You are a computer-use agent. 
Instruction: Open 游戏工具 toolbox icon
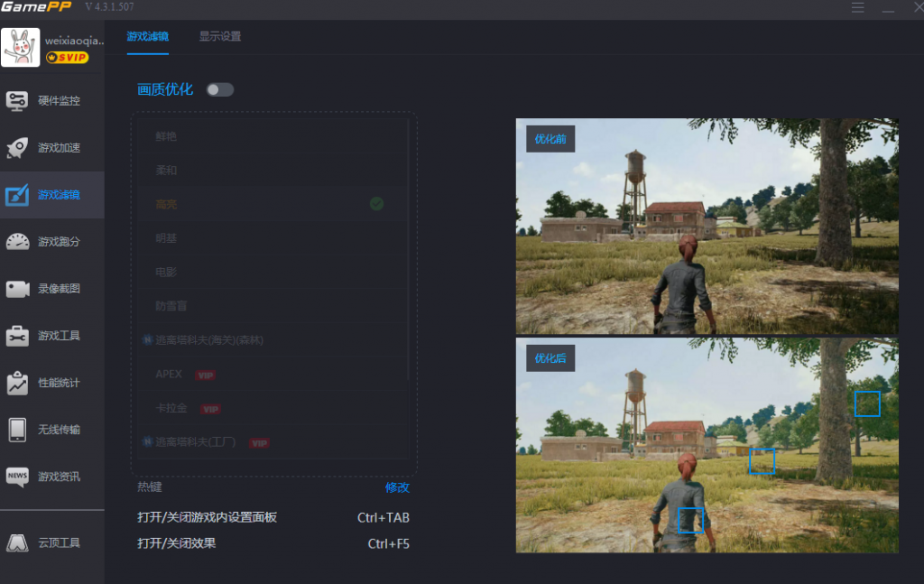(x=17, y=335)
